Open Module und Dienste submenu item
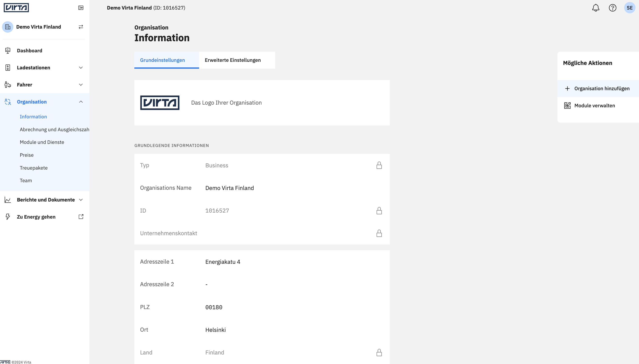The height and width of the screenshot is (364, 639). tap(42, 142)
